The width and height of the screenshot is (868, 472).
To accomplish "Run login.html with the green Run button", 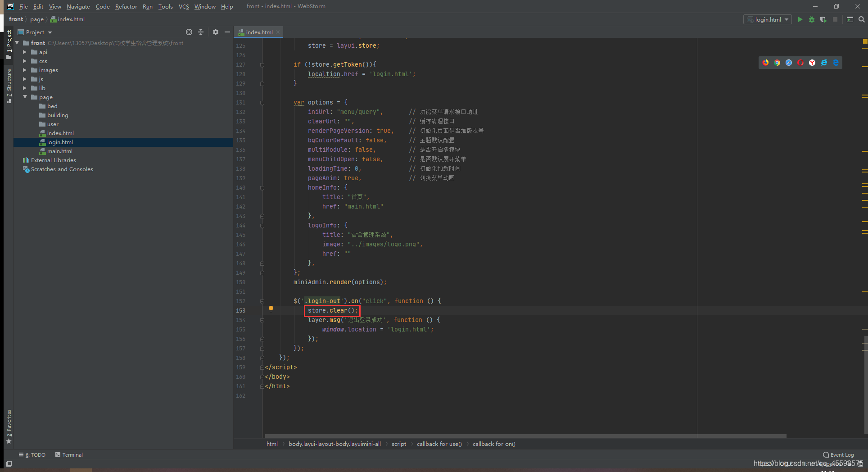I will click(x=800, y=19).
